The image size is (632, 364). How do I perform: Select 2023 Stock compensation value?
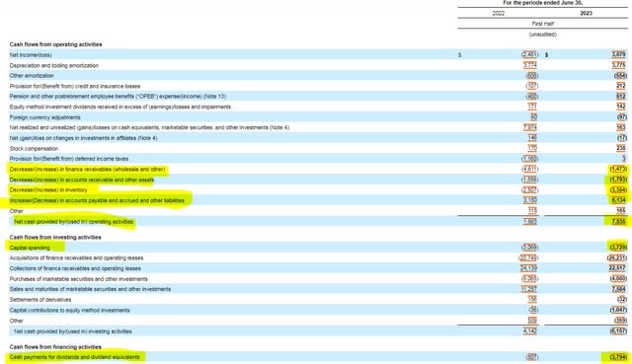tap(621, 148)
